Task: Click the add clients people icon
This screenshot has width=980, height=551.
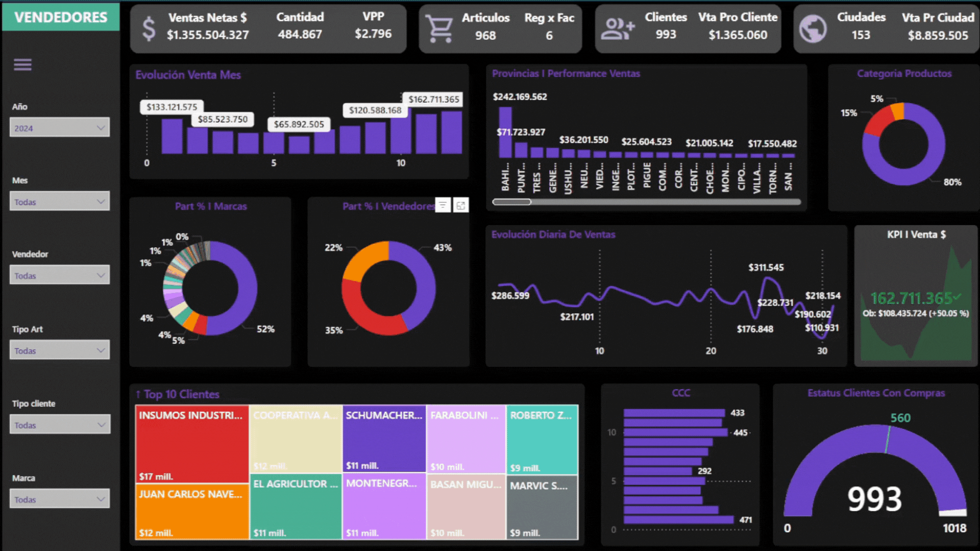Action: pos(617,29)
